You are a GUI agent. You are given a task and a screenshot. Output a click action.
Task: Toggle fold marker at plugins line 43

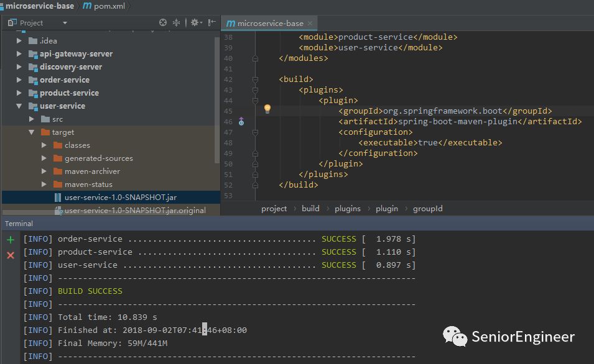(255, 90)
